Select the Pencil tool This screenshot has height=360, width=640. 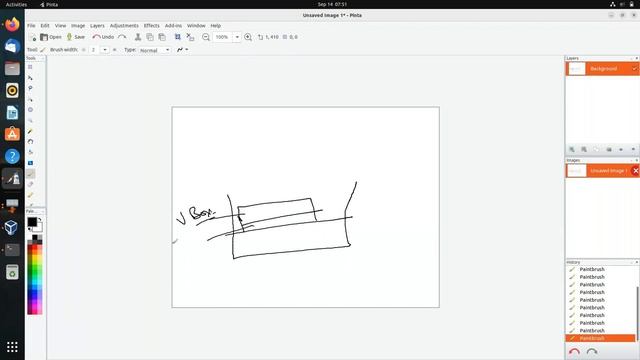point(30,195)
